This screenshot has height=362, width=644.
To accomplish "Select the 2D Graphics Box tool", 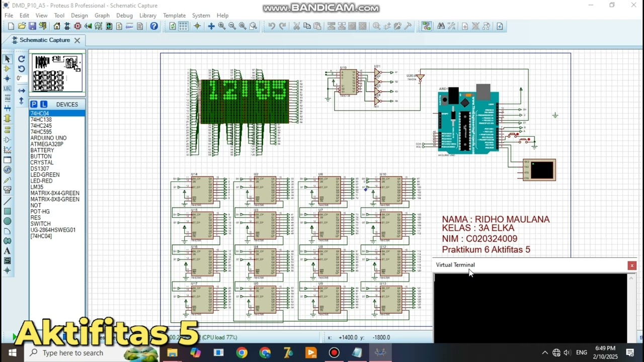I will (x=7, y=211).
